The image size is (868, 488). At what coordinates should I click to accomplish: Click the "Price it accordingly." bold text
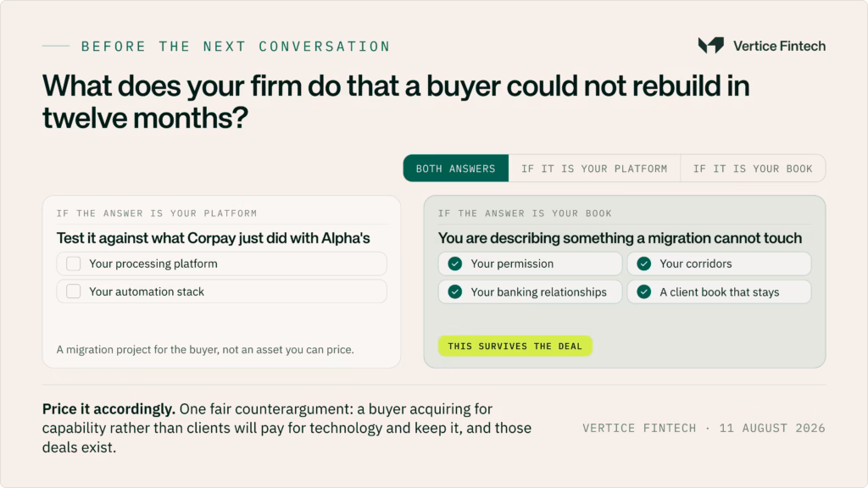[x=108, y=409]
